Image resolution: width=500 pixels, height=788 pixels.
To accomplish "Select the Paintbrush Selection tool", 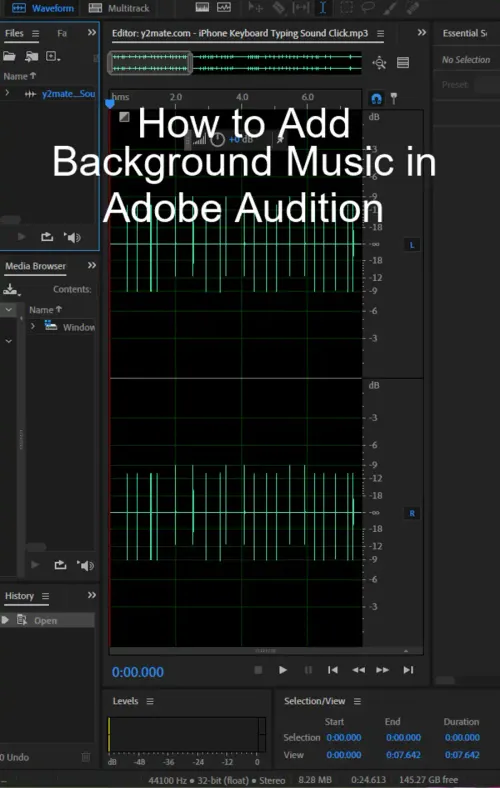I will pos(390,7).
